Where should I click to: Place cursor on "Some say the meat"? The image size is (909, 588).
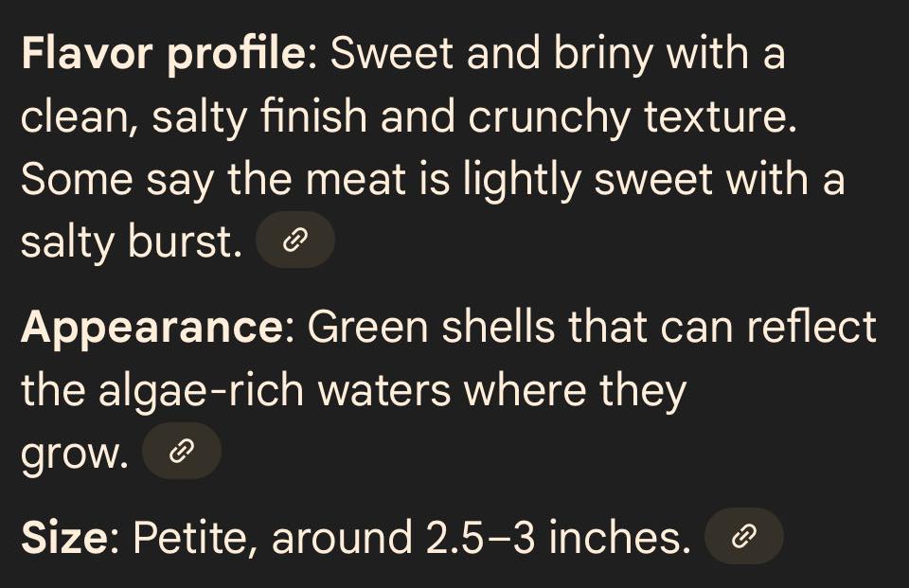point(213,180)
